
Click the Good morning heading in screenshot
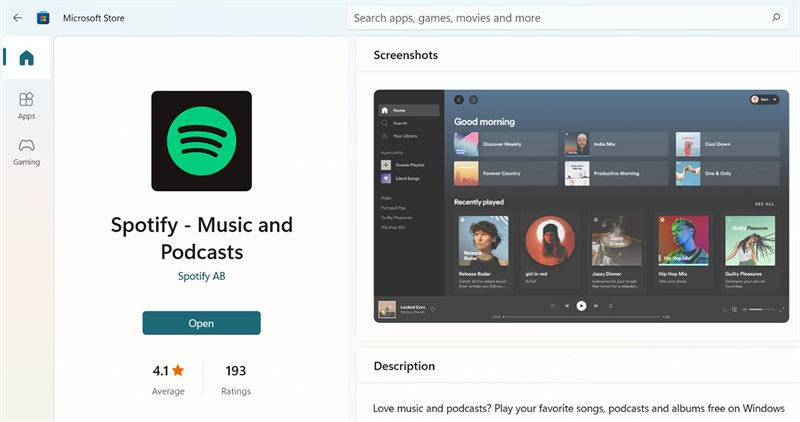point(484,121)
